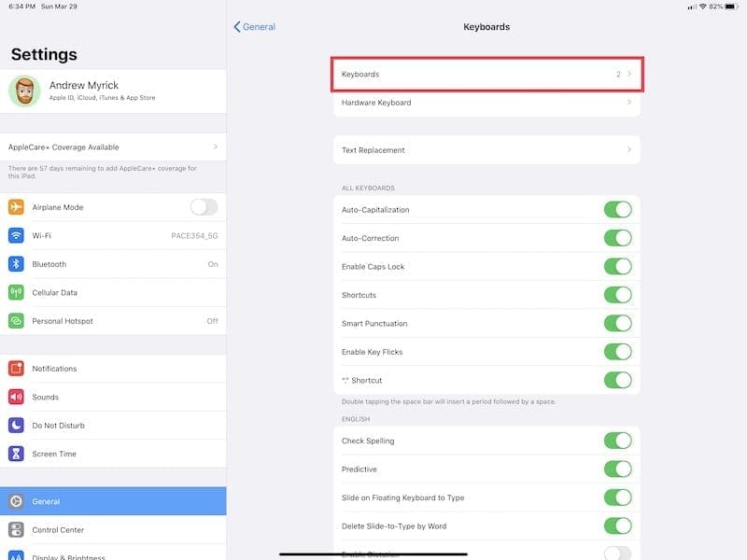Tap the Do Not Disturb moon icon
The image size is (747, 560).
point(16,426)
